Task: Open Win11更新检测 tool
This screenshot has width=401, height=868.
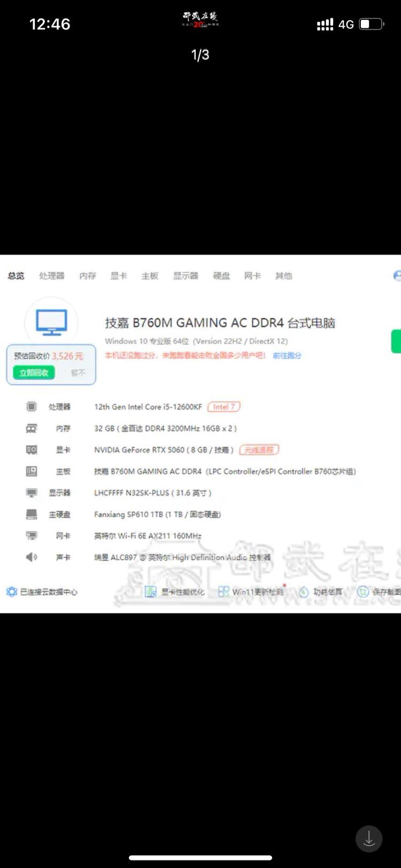Action: (x=251, y=592)
